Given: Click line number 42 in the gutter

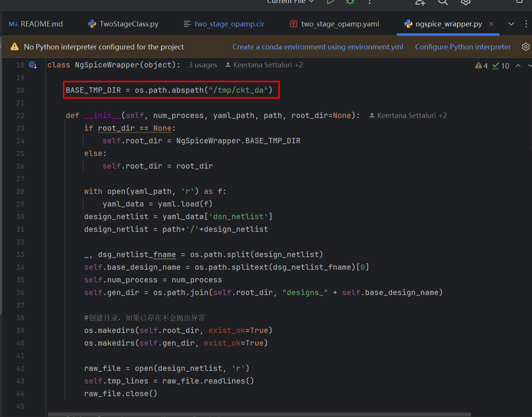Looking at the screenshot, I should pyautogui.click(x=20, y=368).
